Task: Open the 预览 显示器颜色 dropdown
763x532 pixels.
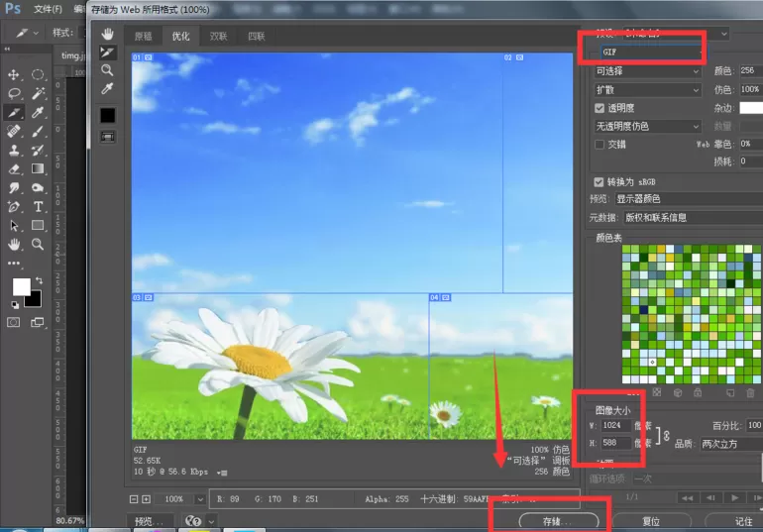Action: pos(689,199)
